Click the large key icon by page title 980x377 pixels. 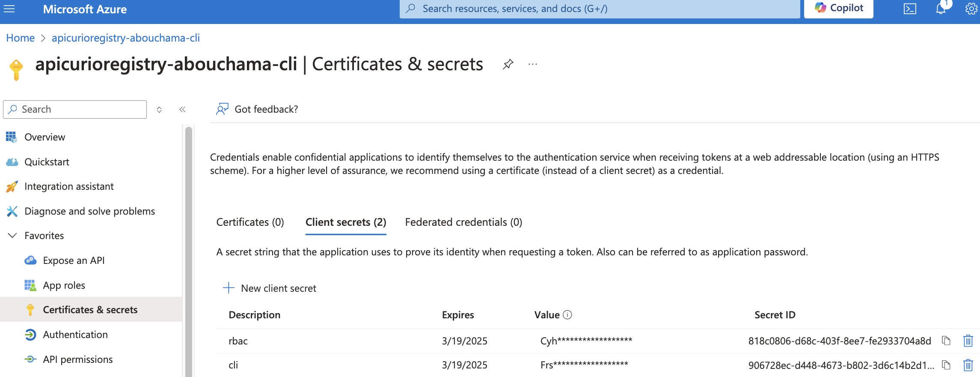click(x=16, y=70)
